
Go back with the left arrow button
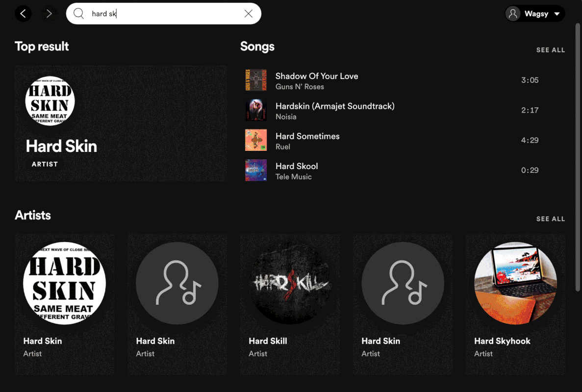click(23, 14)
